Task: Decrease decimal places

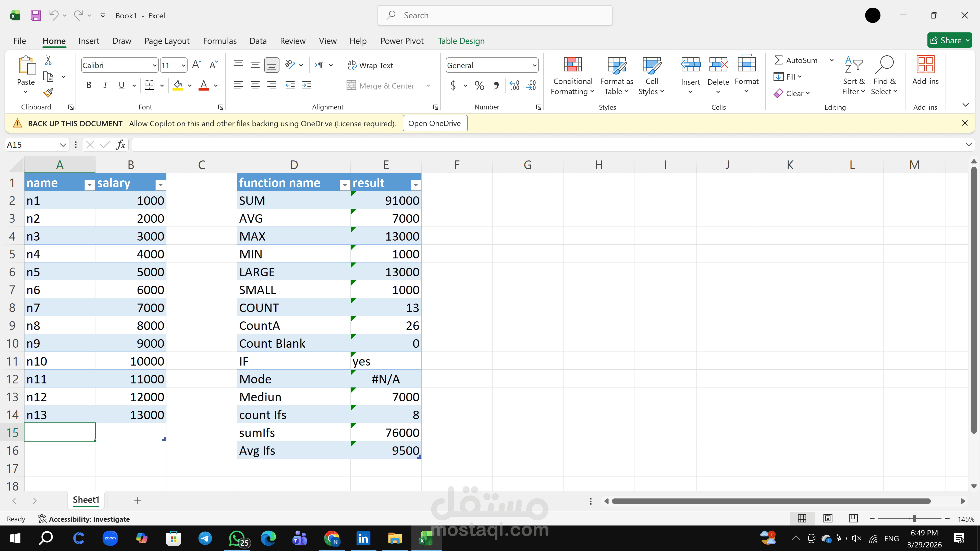Action: click(531, 85)
